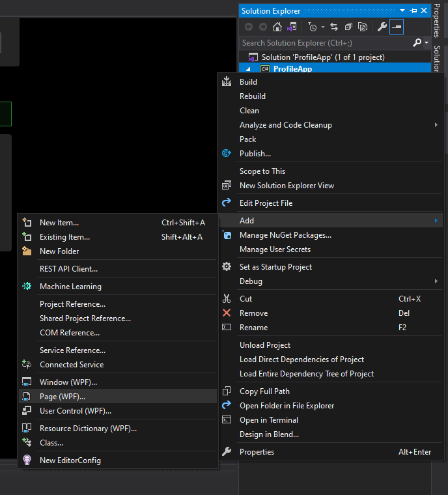Open Solution Explorer window options dropdown
This screenshot has height=495, width=448.
[402, 10]
